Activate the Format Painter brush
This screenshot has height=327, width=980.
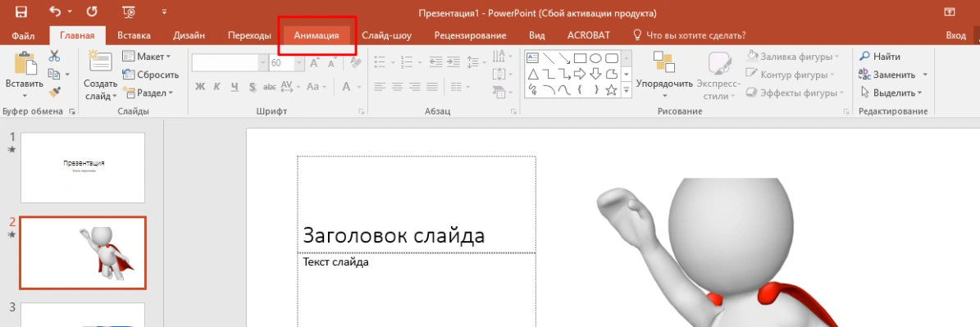(54, 93)
